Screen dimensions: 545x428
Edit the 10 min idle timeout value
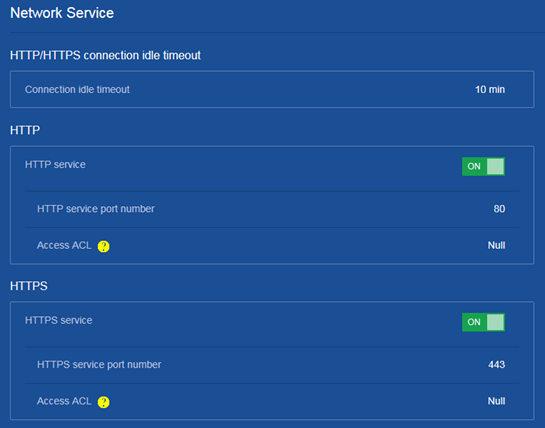490,90
